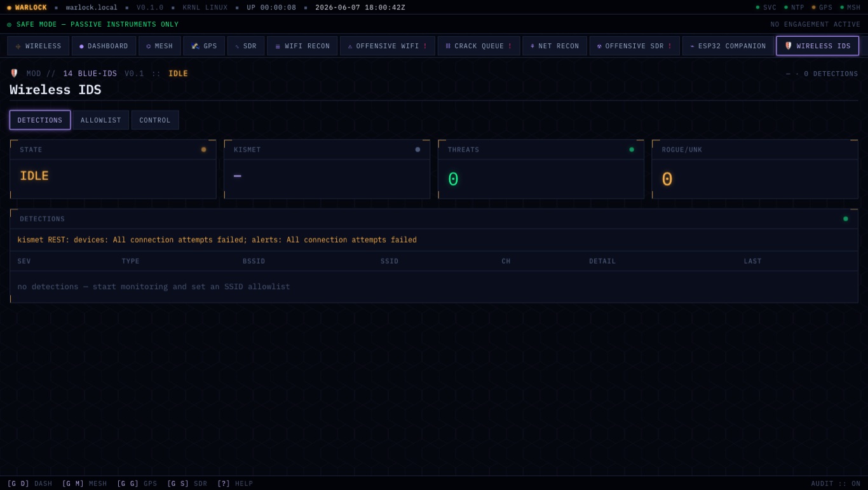Open the Allowlist sub-tab
The height and width of the screenshot is (490, 868).
100,120
